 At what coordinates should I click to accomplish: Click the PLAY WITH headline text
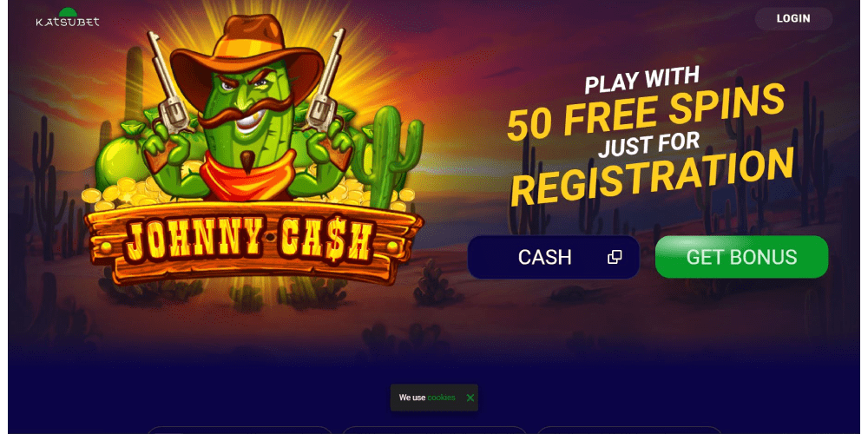(x=642, y=81)
